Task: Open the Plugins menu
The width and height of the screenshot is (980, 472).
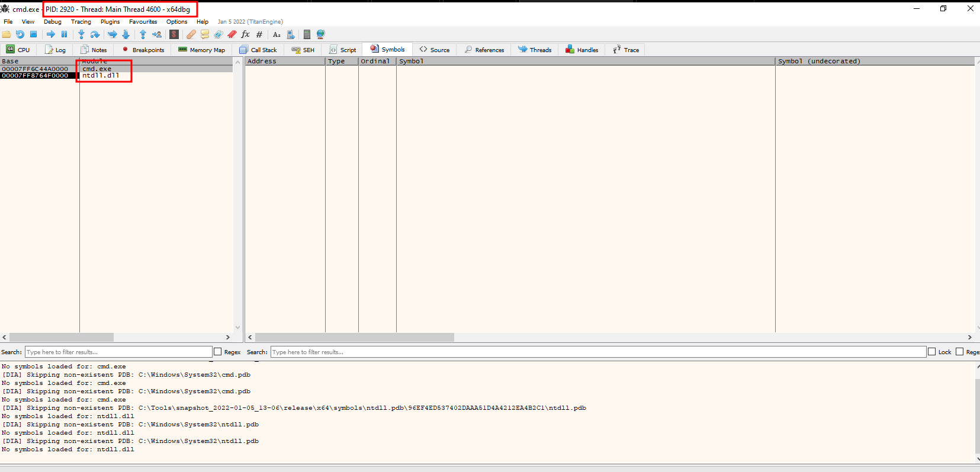Action: 110,22
